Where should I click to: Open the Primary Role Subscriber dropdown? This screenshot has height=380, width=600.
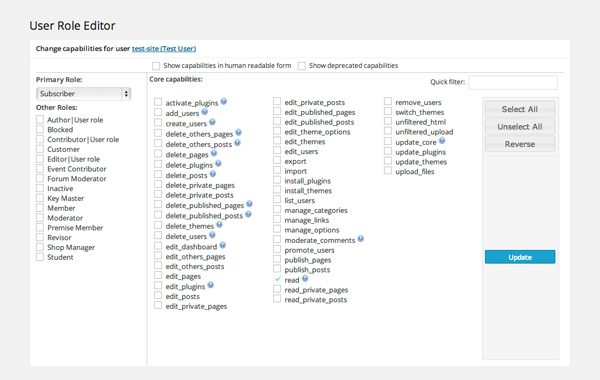(x=83, y=94)
